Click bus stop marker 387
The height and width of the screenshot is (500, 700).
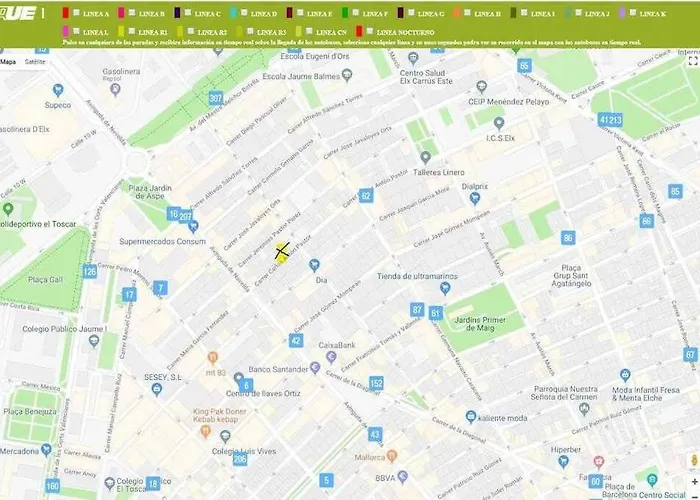coord(216,99)
